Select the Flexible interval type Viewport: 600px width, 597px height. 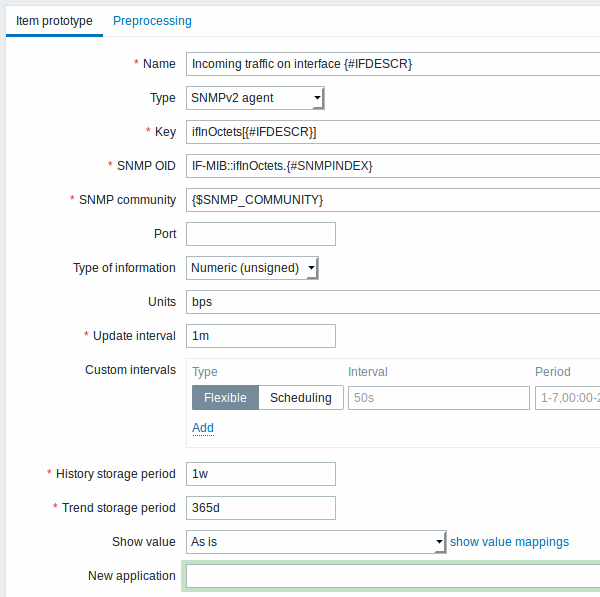[225, 398]
